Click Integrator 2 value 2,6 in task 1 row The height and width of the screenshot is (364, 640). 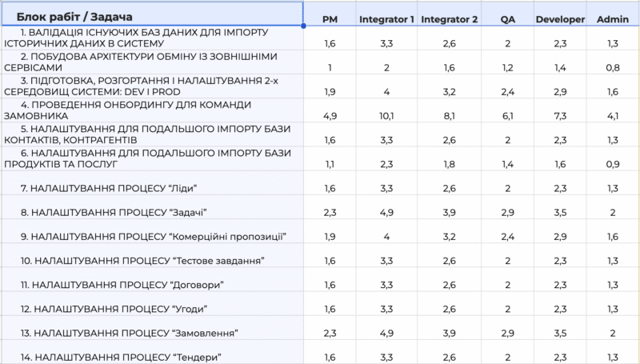click(449, 44)
